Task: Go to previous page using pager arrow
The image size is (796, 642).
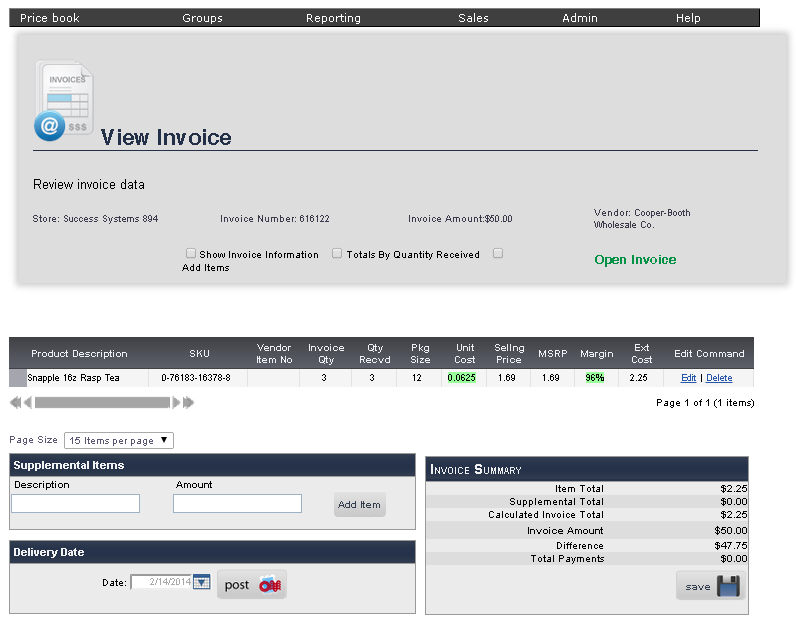Action: (x=27, y=403)
